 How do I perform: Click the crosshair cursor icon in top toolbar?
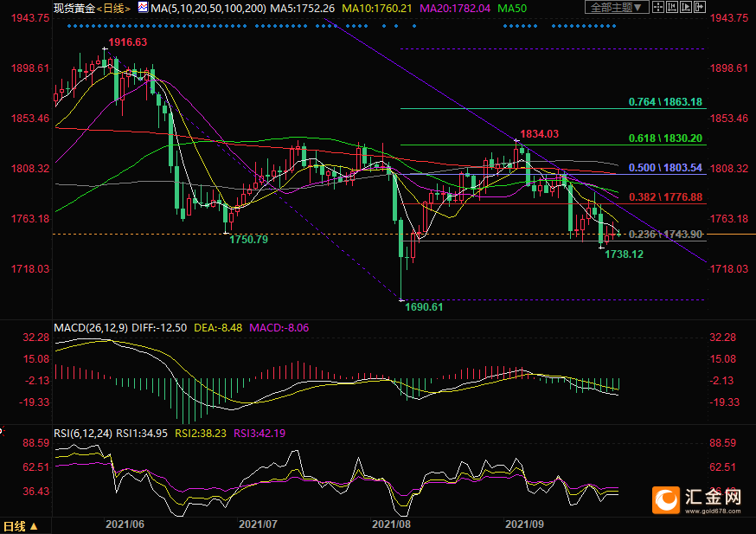tap(658, 7)
